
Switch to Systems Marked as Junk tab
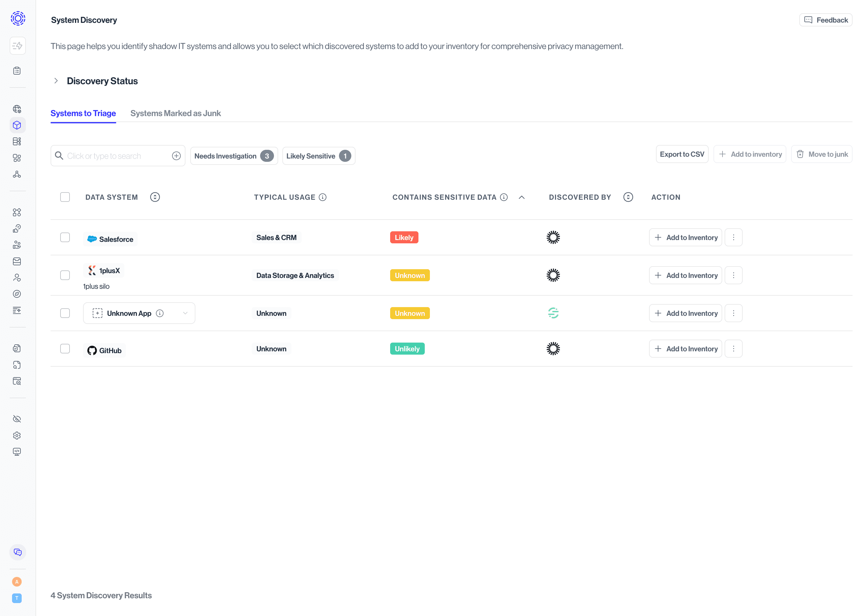(x=176, y=113)
